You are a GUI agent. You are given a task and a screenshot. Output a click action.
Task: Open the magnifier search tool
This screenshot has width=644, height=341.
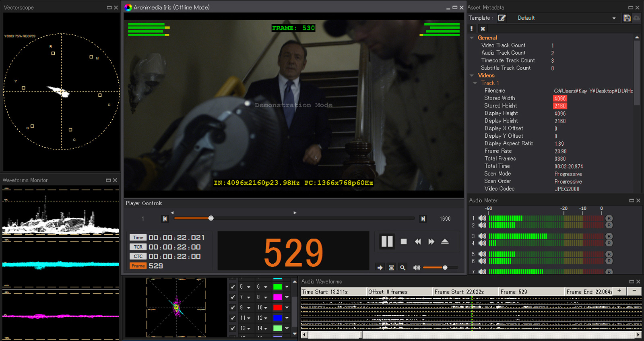pos(402,268)
